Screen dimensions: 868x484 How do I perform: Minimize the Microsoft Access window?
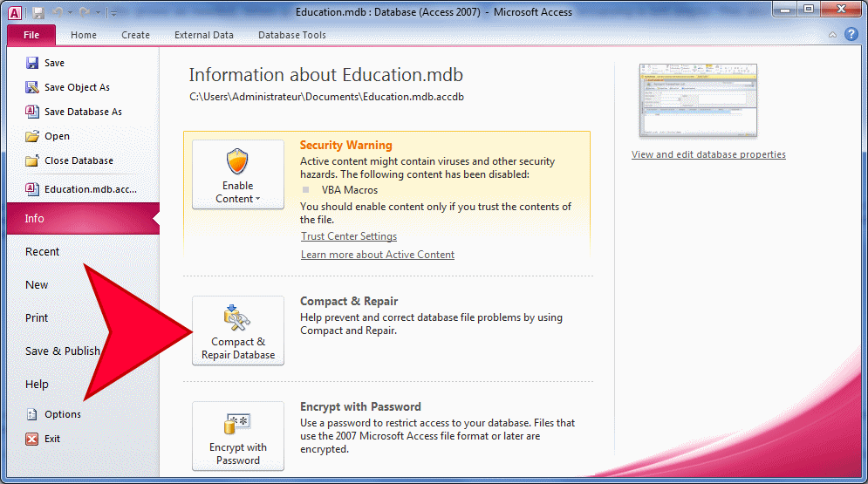[x=785, y=10]
